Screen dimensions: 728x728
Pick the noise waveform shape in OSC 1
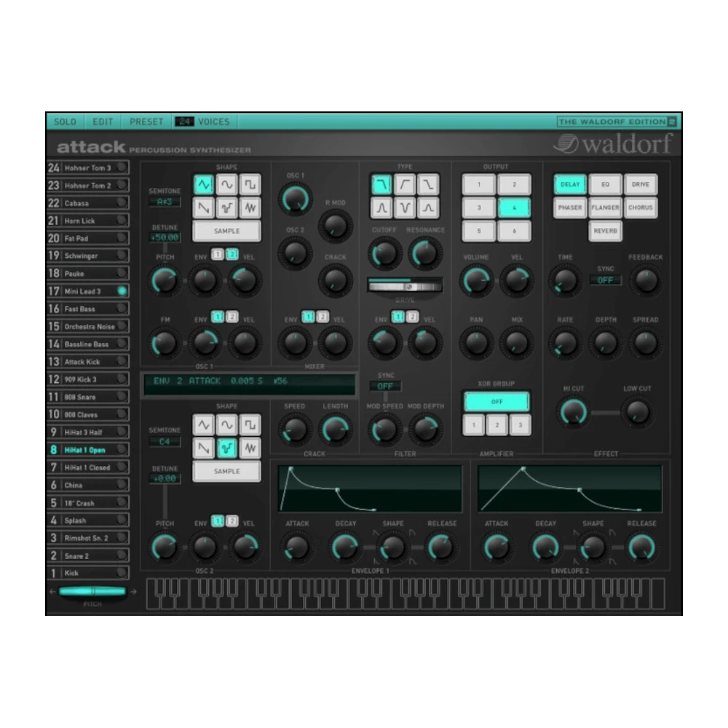[250, 208]
